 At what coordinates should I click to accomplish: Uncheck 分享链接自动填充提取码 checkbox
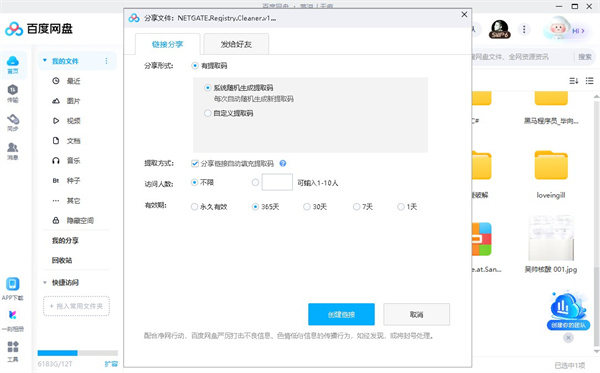195,163
